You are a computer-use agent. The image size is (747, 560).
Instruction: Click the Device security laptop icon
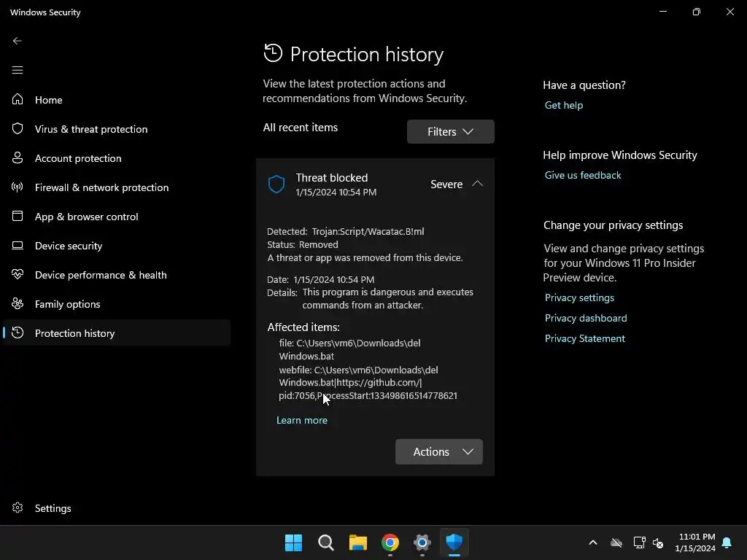pos(18,245)
